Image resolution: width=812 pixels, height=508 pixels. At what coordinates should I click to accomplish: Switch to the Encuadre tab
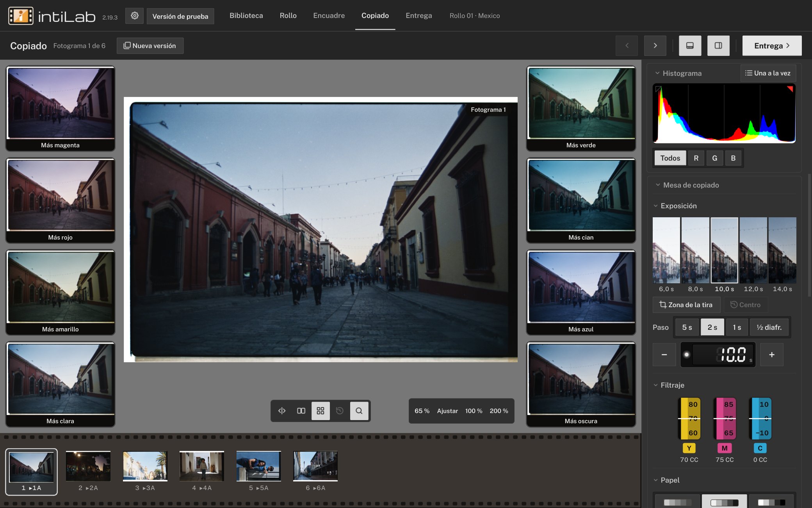[x=329, y=16]
